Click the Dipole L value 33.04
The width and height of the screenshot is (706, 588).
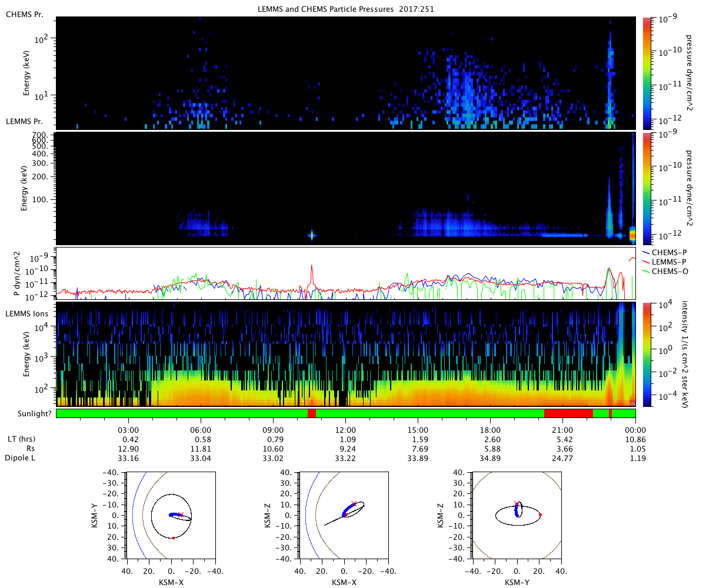coord(201,457)
